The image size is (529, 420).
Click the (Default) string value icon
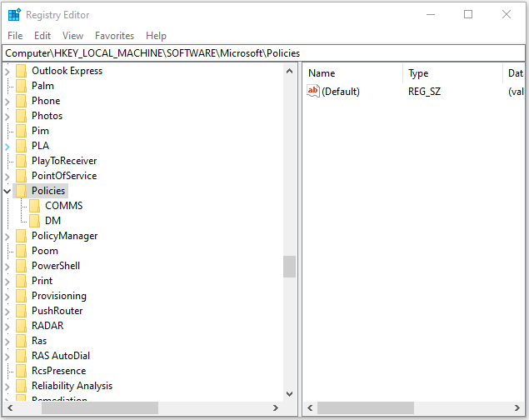tap(312, 91)
